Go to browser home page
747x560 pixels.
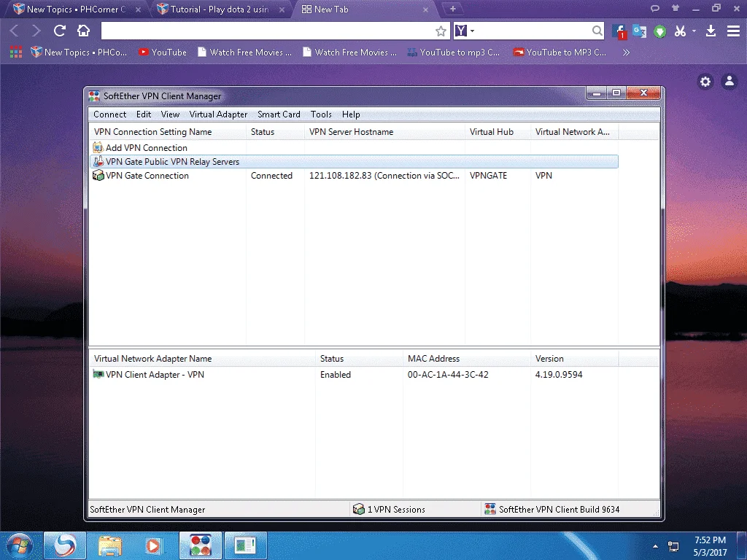[83, 31]
